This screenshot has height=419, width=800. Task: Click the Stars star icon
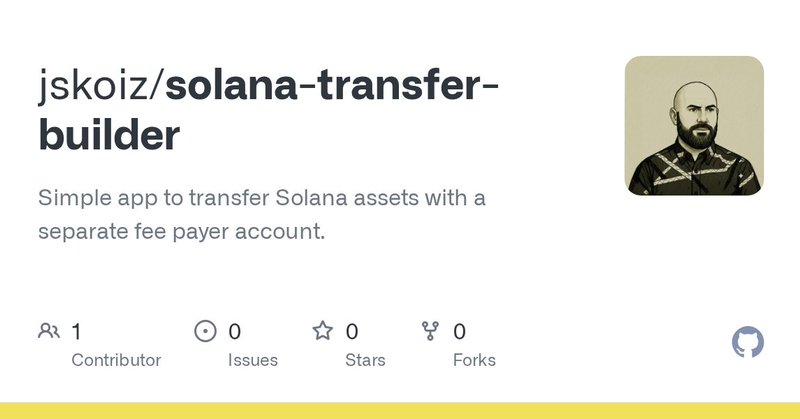click(x=322, y=331)
